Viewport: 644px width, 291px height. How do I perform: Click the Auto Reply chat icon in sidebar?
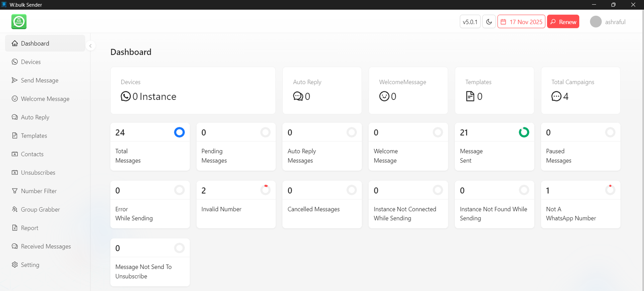pyautogui.click(x=15, y=117)
